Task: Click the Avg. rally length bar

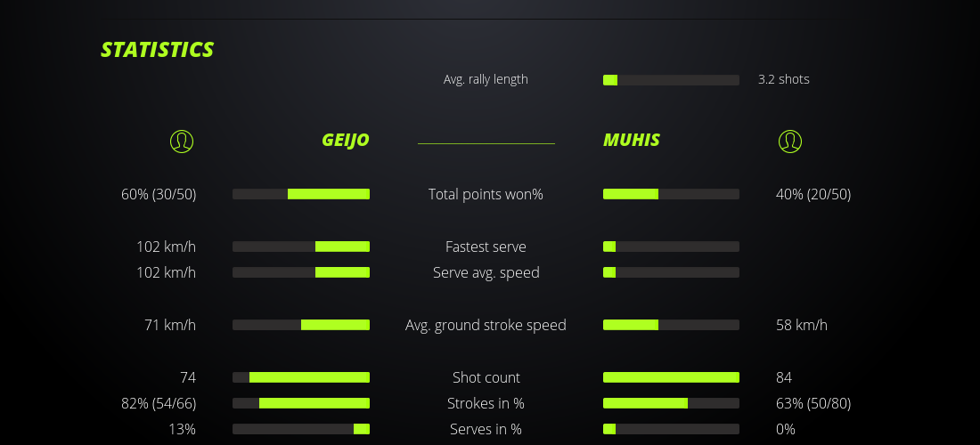Action: [671, 80]
